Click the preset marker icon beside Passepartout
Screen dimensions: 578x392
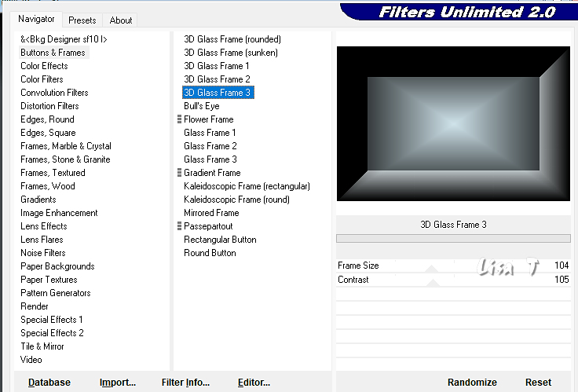click(180, 226)
